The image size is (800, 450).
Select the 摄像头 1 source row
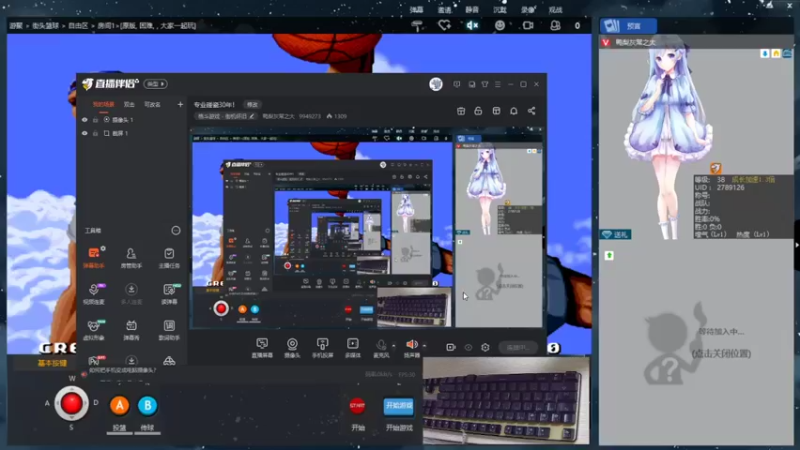coord(132,120)
